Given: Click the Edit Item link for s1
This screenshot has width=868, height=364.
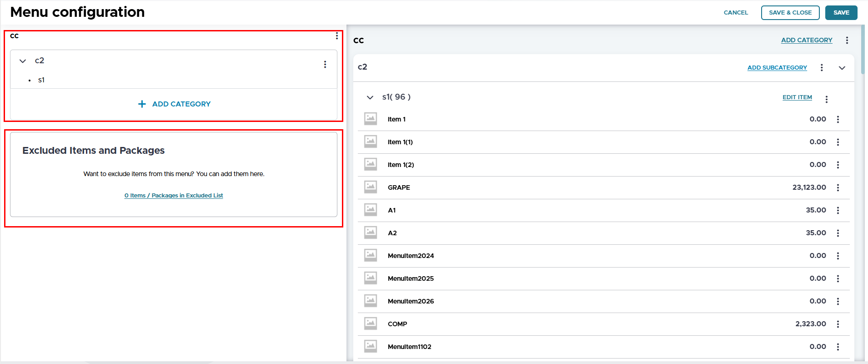Looking at the screenshot, I should (x=797, y=97).
